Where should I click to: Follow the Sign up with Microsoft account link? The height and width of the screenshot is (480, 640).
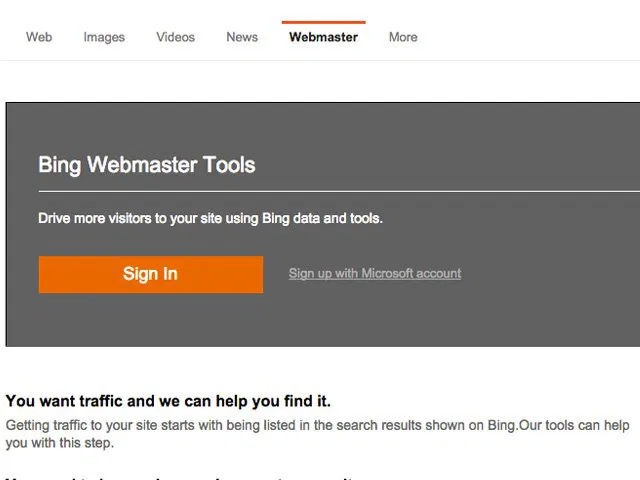click(375, 273)
